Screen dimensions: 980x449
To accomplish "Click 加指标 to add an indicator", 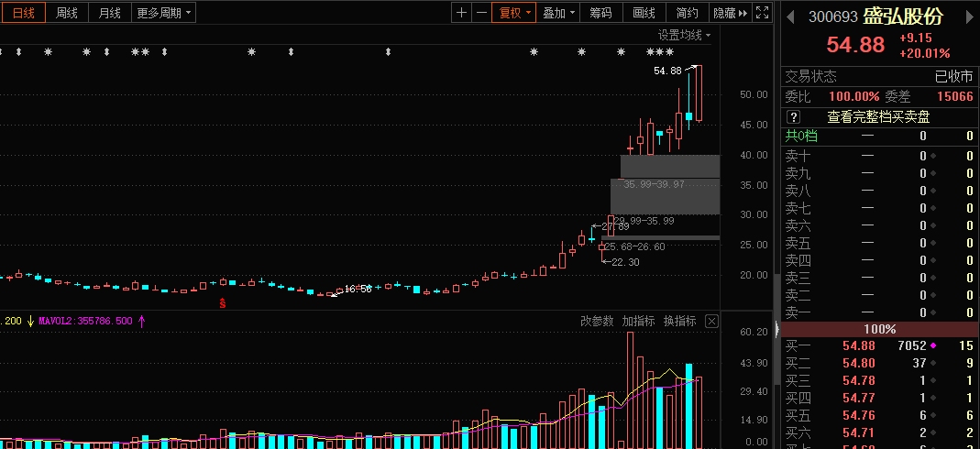I will pos(639,321).
